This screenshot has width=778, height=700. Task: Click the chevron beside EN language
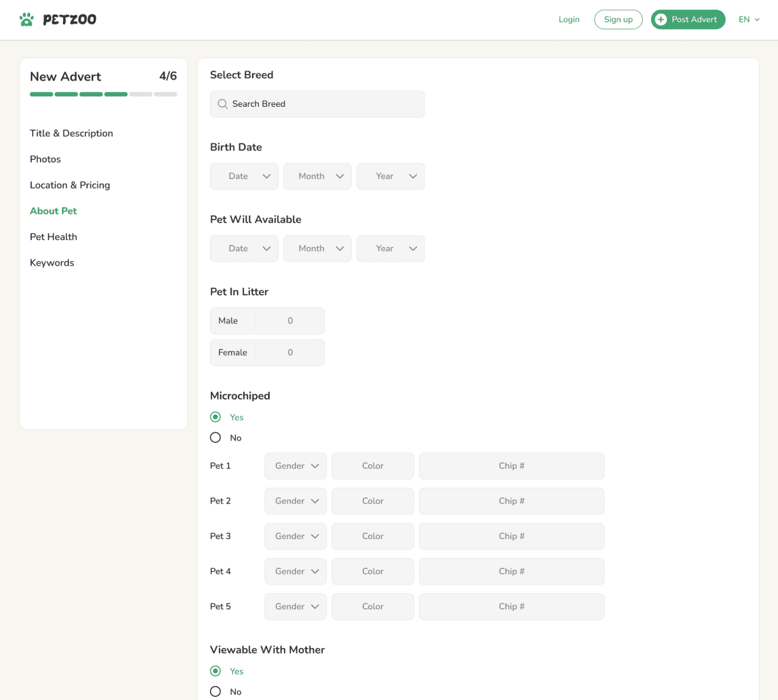click(x=757, y=20)
